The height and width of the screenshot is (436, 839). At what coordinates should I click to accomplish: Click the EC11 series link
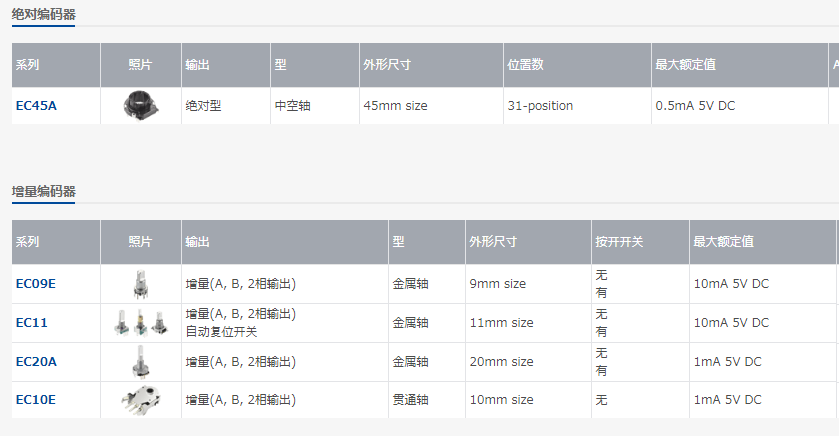click(32, 323)
